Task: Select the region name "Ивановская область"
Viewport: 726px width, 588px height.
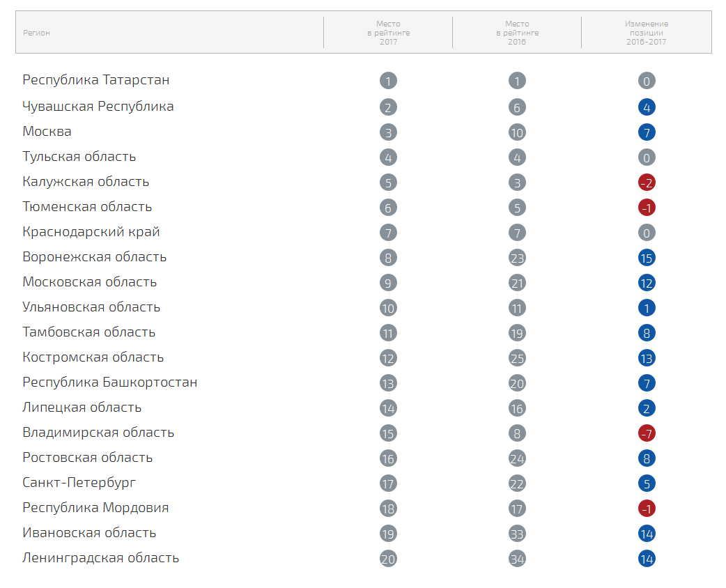Action: (89, 532)
